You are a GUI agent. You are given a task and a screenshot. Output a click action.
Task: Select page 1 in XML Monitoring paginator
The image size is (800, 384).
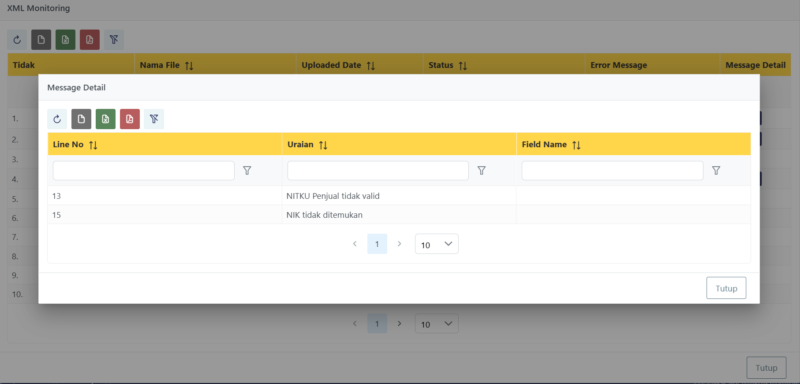[x=377, y=323]
